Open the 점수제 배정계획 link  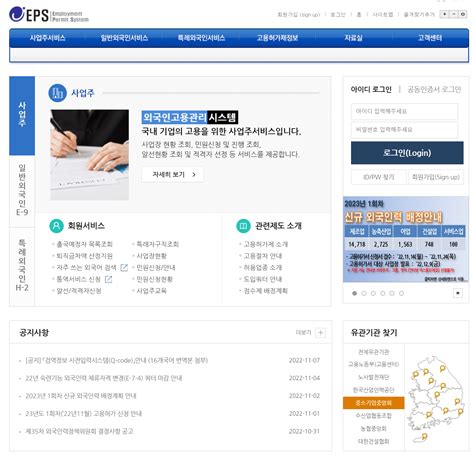click(266, 291)
